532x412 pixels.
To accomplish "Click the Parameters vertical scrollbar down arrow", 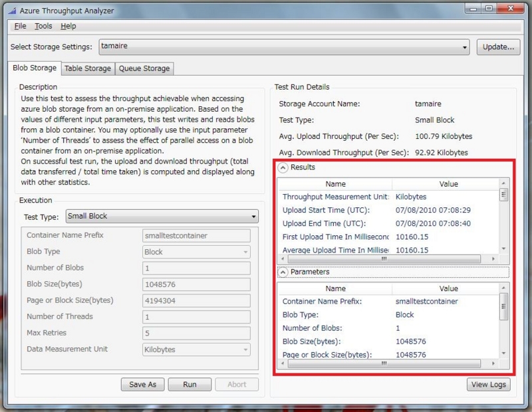I will coord(503,354).
